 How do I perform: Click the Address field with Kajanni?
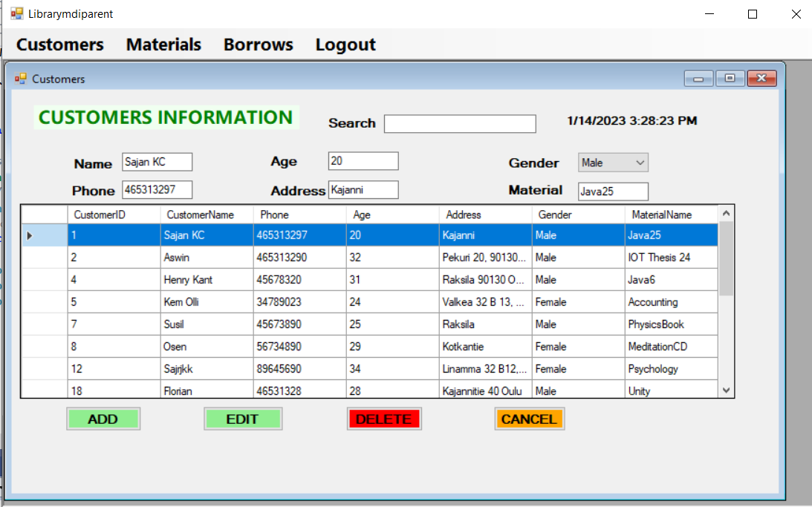363,190
